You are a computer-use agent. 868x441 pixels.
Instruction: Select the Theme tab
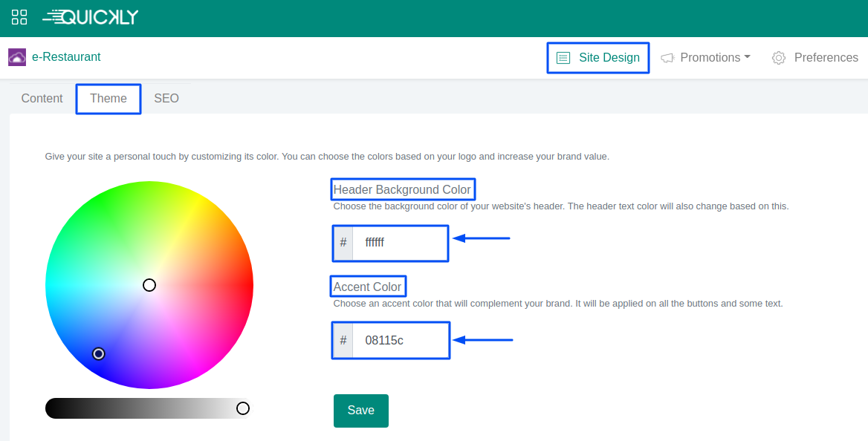pyautogui.click(x=108, y=98)
